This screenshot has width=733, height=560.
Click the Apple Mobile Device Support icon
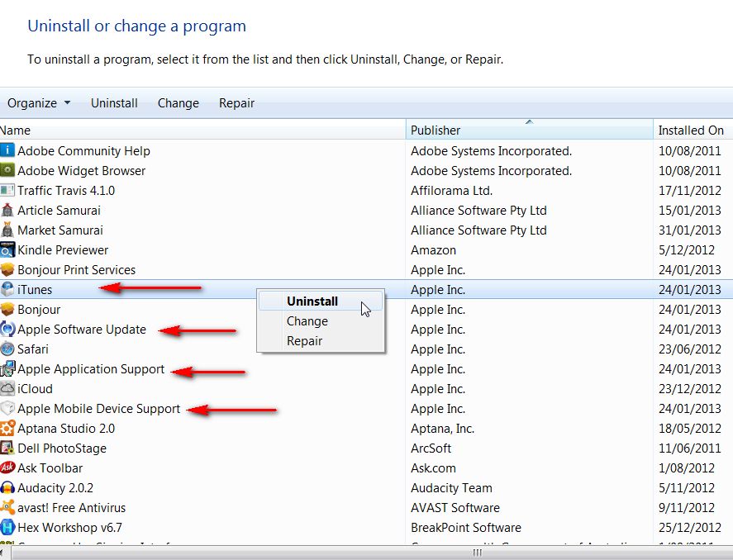pos(7,408)
